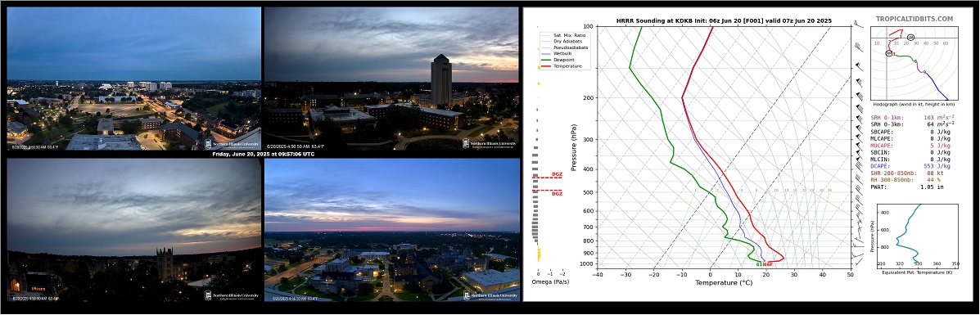Screen dimensions: 980x315
Task: Click the Wetbulb legend entry
Action: point(558,54)
